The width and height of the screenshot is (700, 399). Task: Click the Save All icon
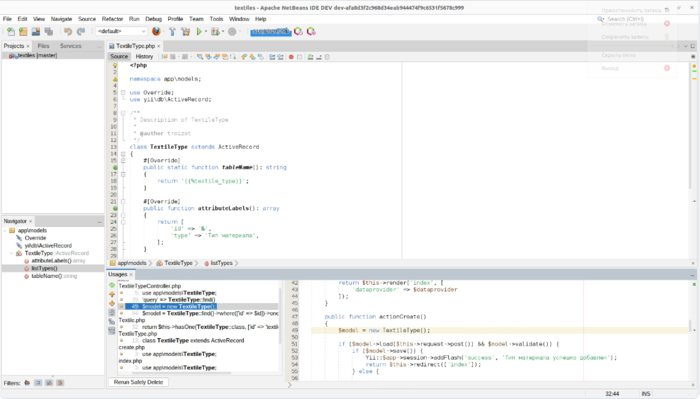click(49, 31)
